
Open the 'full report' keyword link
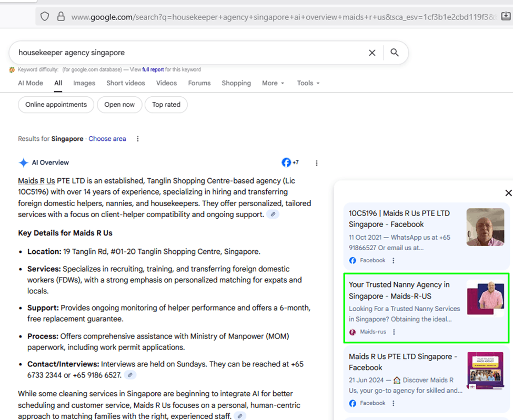coord(153,69)
